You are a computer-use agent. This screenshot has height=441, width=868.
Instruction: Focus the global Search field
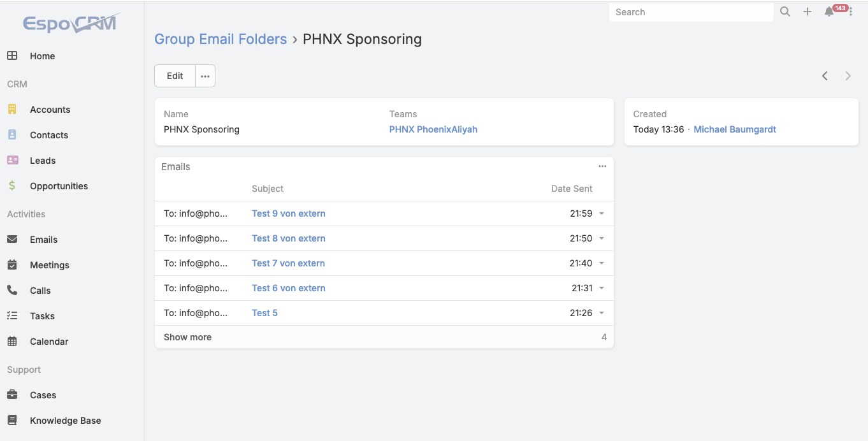[691, 12]
